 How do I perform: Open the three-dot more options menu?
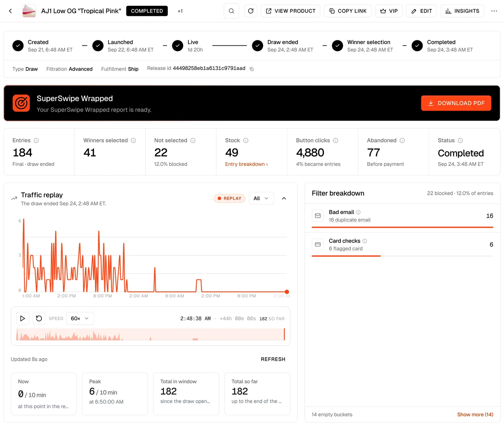pos(494,11)
